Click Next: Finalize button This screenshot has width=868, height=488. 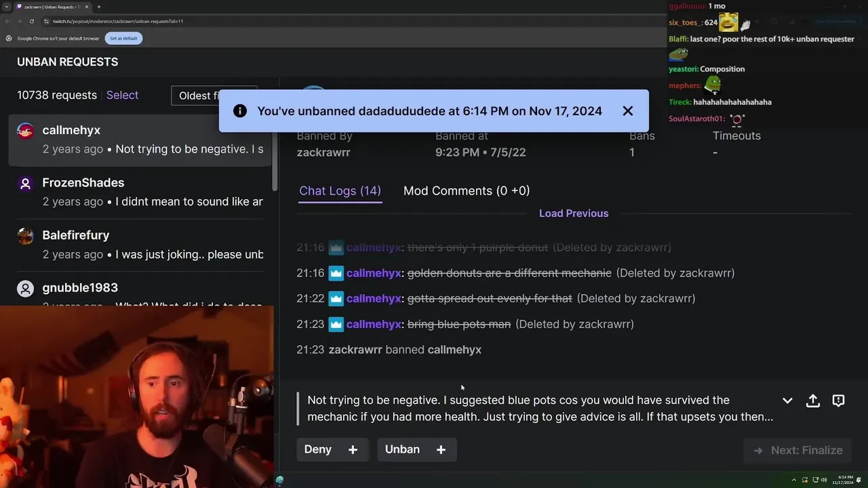(x=797, y=450)
